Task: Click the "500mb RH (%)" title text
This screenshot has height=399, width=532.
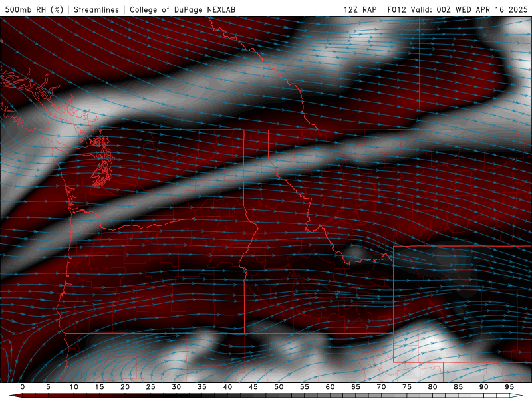Action: (34, 9)
